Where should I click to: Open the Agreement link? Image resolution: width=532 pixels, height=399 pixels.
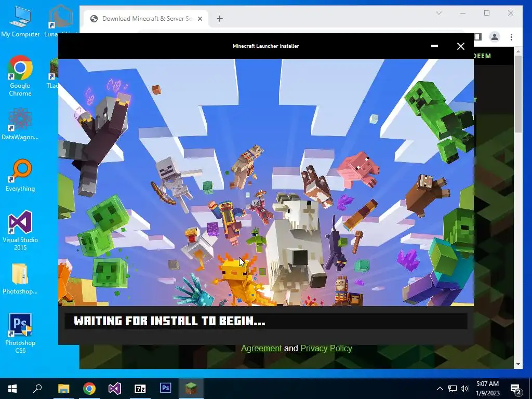[261, 349]
